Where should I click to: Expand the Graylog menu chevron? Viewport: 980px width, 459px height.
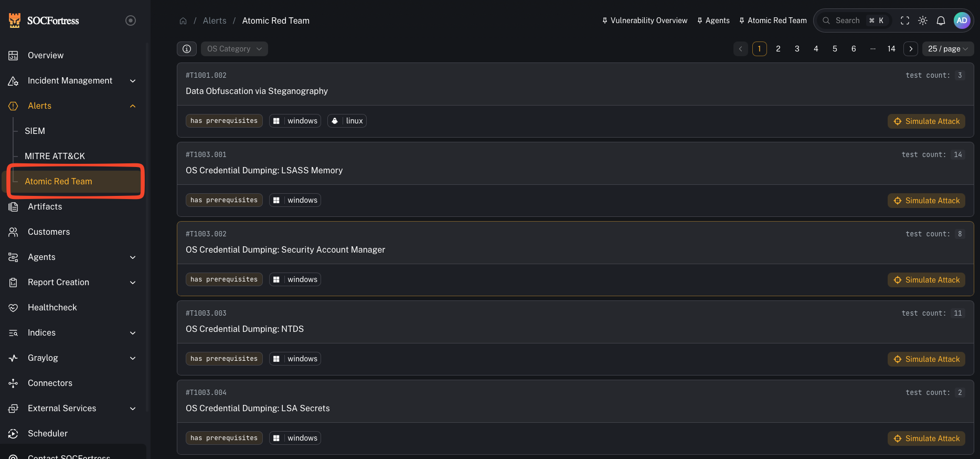coord(133,358)
